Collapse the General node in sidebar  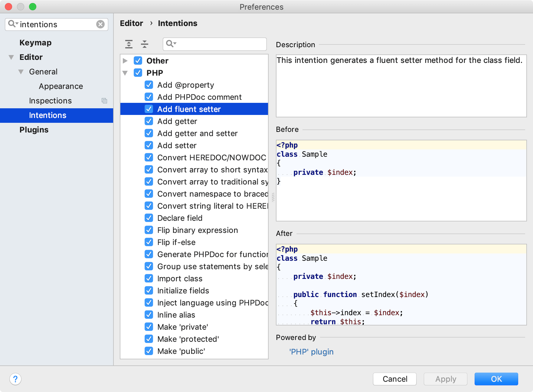point(21,72)
